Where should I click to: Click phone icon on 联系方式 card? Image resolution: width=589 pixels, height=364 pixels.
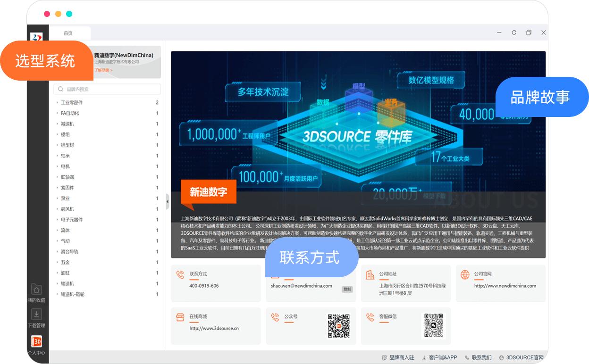pyautogui.click(x=180, y=274)
